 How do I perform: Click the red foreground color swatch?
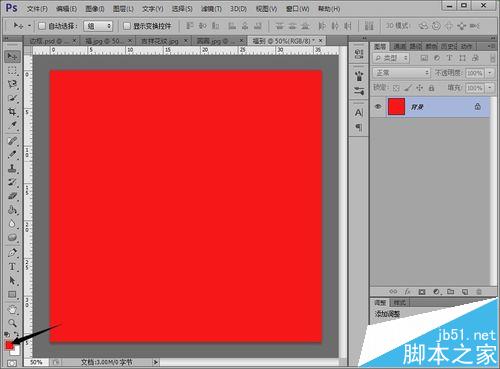click(x=9, y=345)
